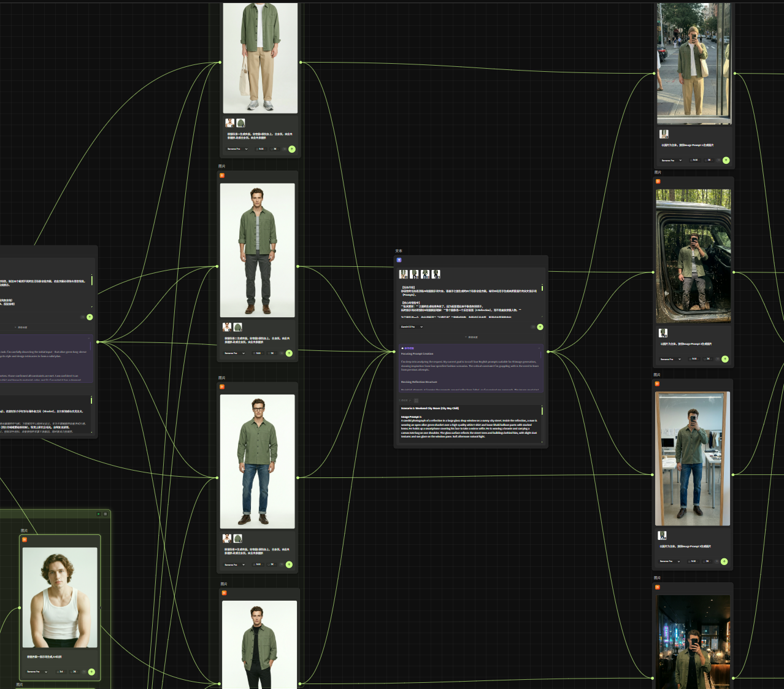The width and height of the screenshot is (784, 689).
Task: Click the orange image icon above the gray cargo pants photo
Action: click(222, 175)
